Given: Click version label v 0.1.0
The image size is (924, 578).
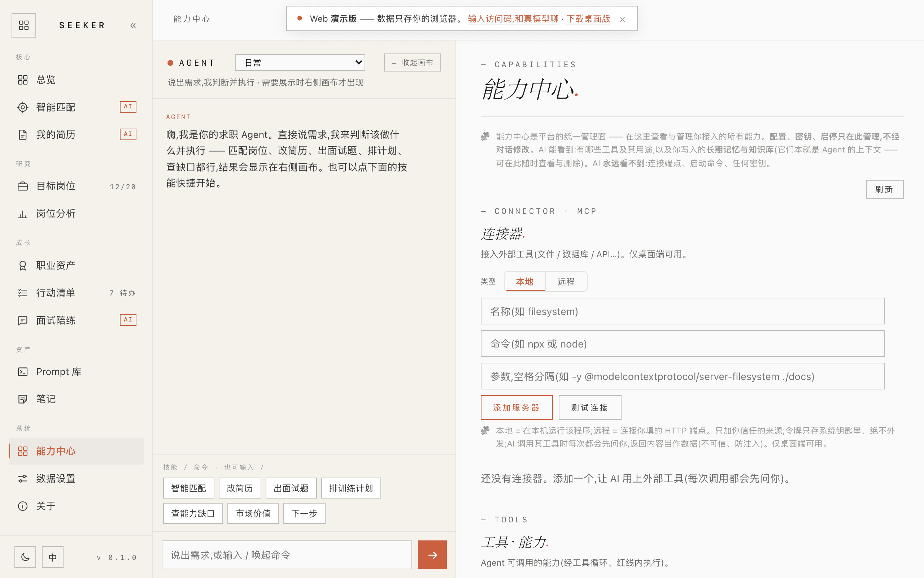Looking at the screenshot, I should 117,558.
